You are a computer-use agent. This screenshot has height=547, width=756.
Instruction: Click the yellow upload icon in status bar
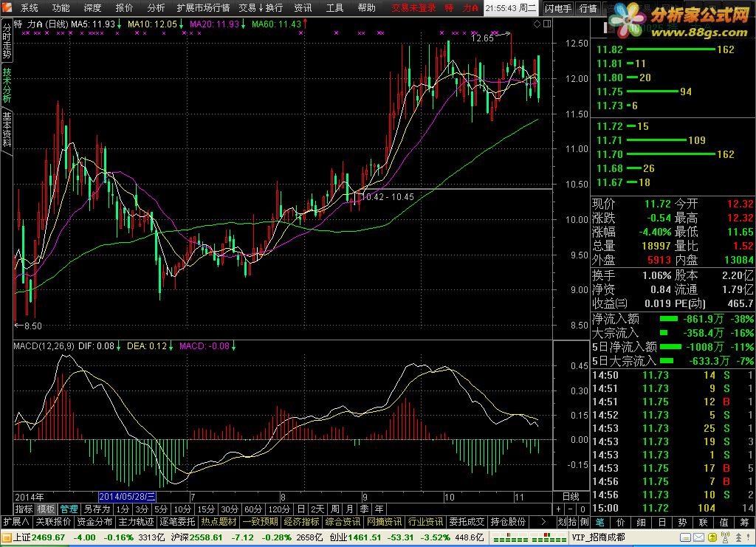tap(712, 537)
